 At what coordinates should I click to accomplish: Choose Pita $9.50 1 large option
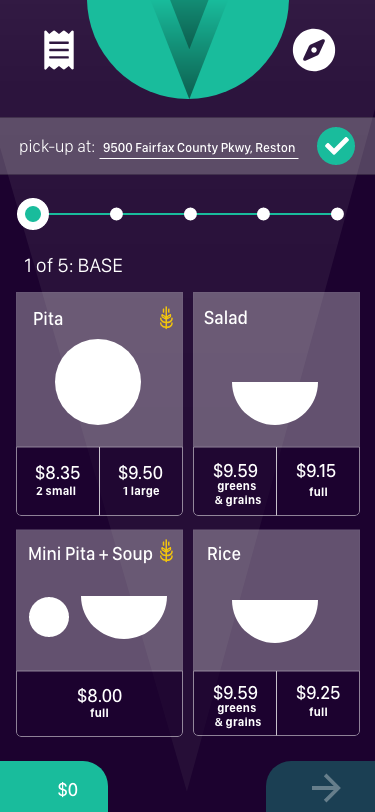point(141,481)
